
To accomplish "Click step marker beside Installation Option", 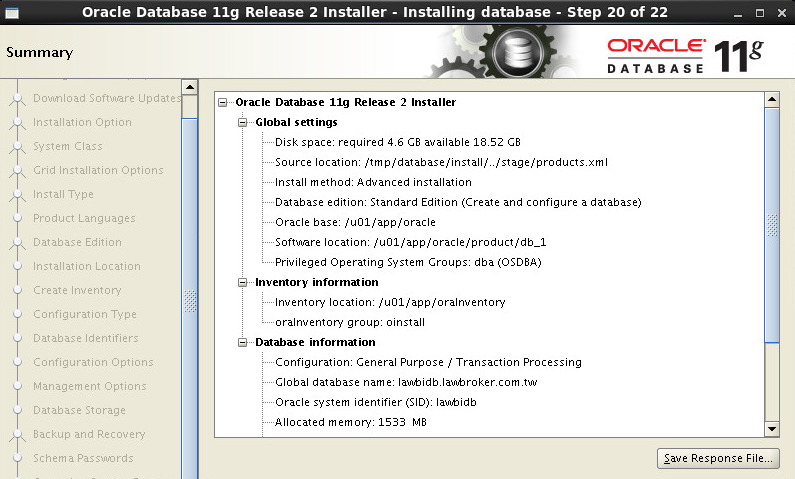I will click(18, 122).
